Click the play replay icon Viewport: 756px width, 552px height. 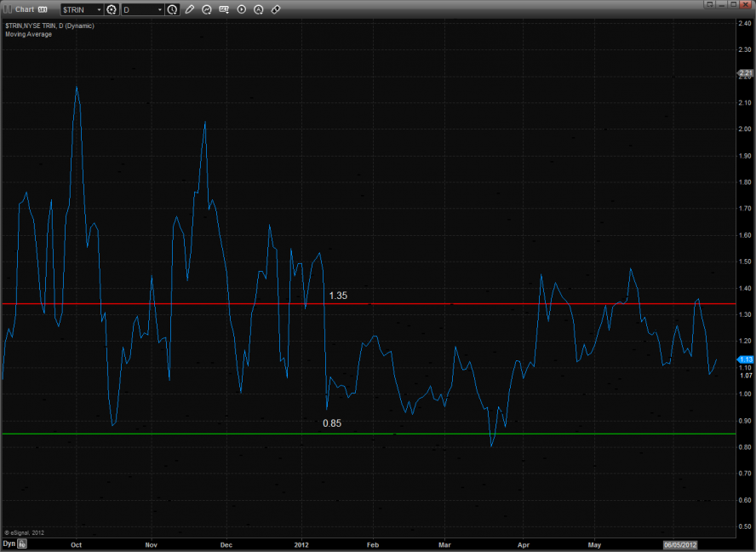pyautogui.click(x=242, y=9)
